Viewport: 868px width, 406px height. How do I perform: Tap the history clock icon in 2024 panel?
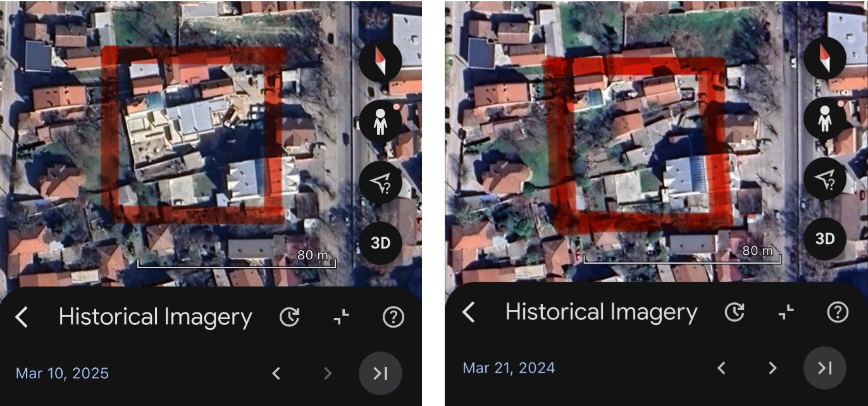tap(735, 312)
